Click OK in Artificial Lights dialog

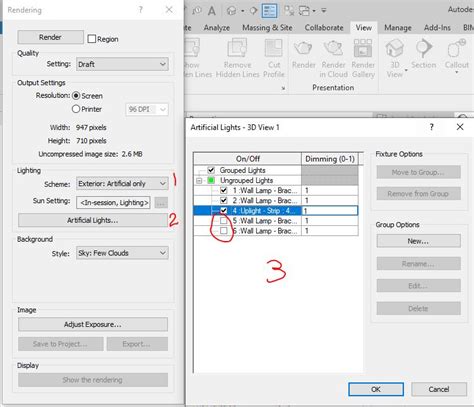(376, 389)
